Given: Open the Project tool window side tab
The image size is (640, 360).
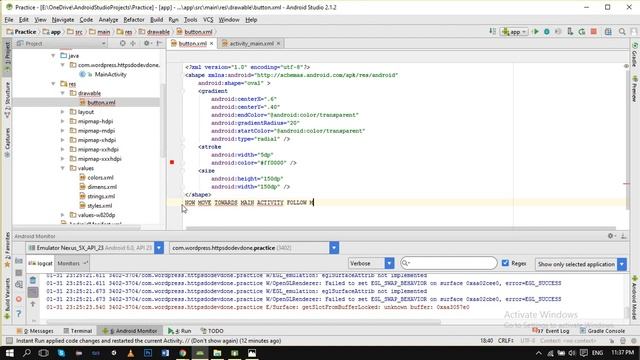Looking at the screenshot, I should click(7, 56).
